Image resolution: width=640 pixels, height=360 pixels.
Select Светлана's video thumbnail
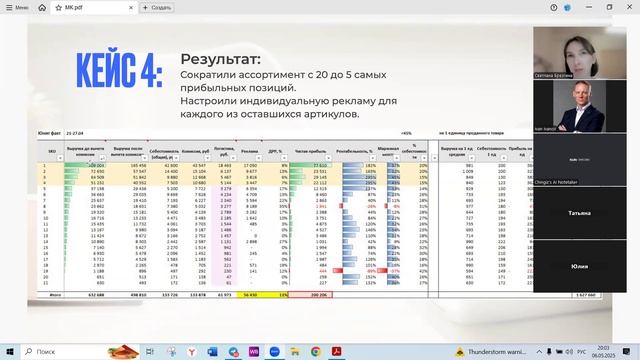point(580,53)
